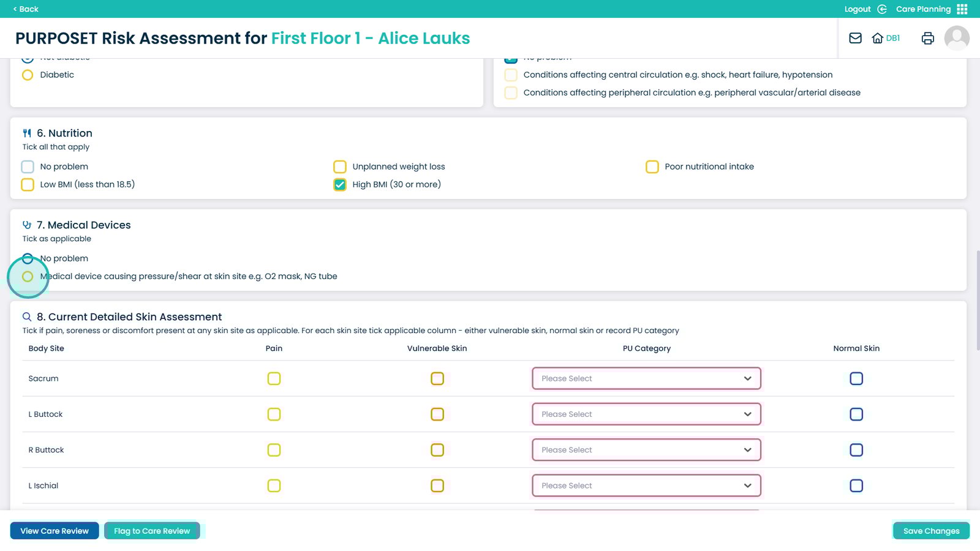Click the vertical page scrollbar
The image size is (980, 551).
(977, 300)
